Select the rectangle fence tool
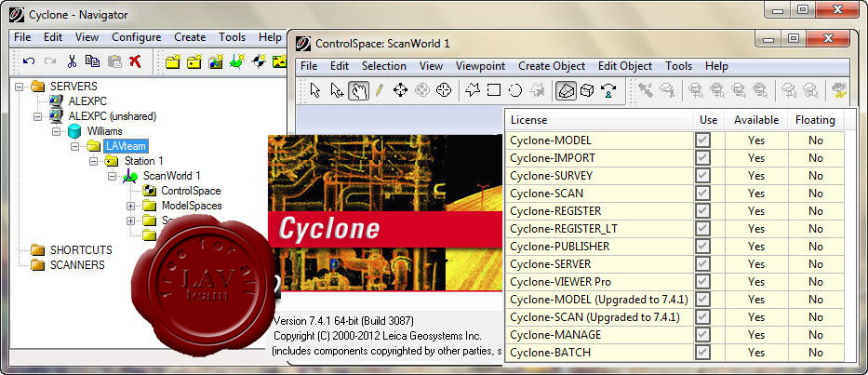The width and height of the screenshot is (868, 375). pos(494,90)
